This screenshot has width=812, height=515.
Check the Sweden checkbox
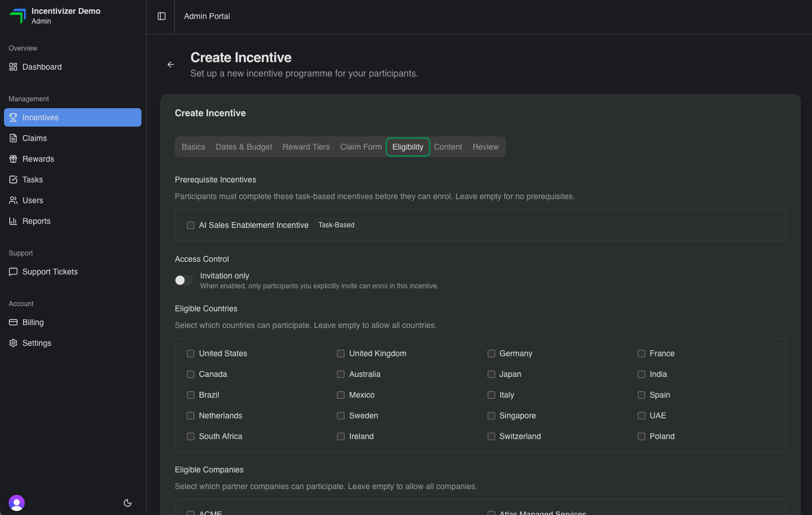point(340,415)
